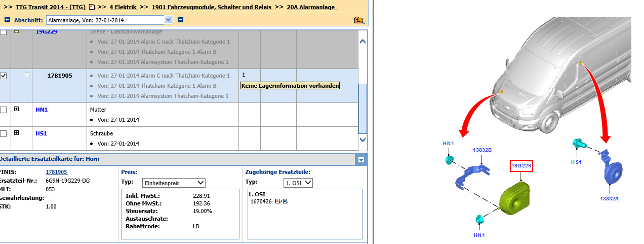This screenshot has width=644, height=244.
Task: Click the document icon after TTG Transit 2014
Action: 91,7
